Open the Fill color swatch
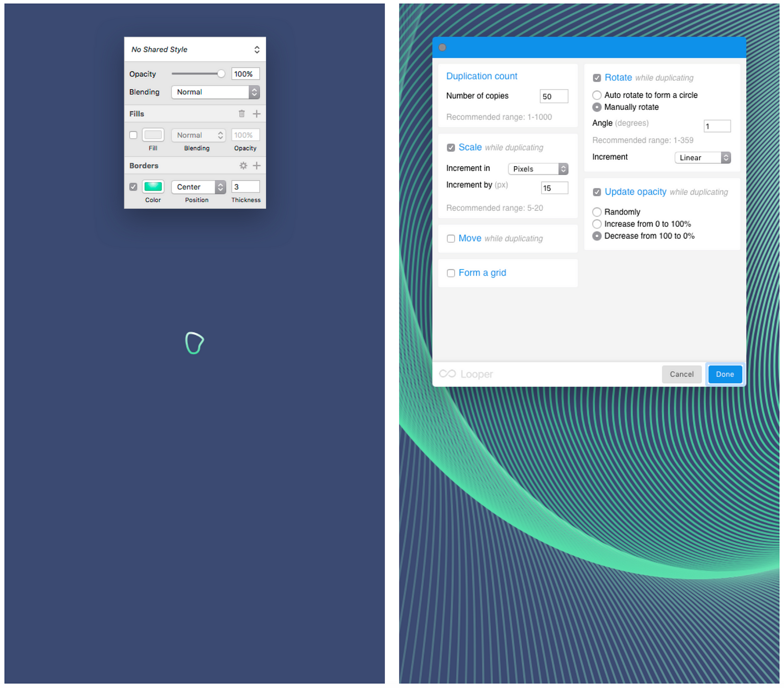Viewport: 784px width, 688px height. [x=153, y=135]
